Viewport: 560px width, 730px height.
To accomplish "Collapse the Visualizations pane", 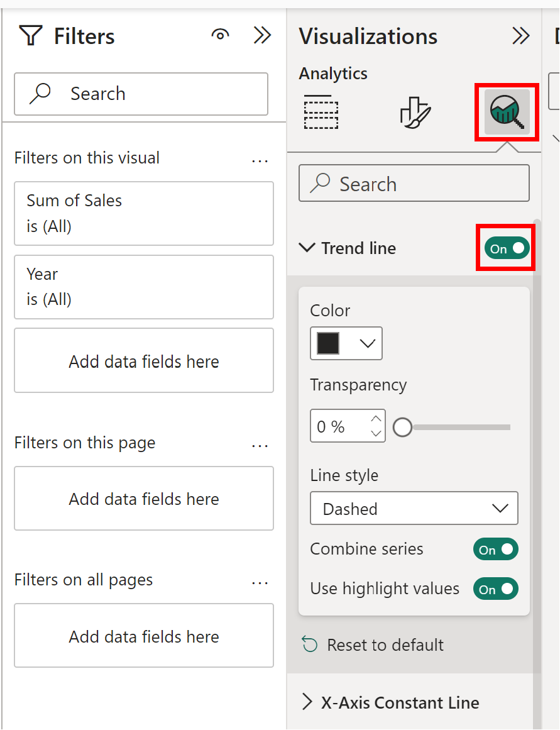I will [521, 36].
